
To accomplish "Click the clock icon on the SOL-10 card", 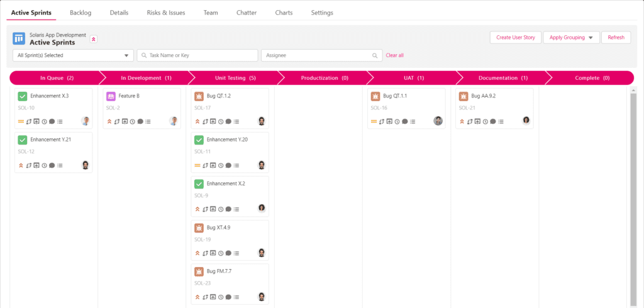I will click(44, 121).
